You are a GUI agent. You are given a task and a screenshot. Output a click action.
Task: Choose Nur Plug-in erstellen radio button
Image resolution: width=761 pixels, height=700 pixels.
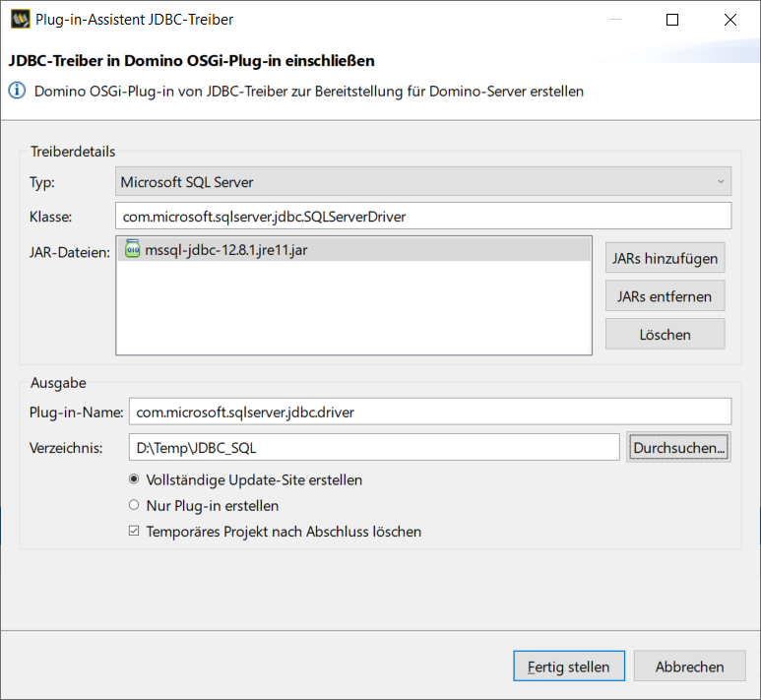(134, 505)
